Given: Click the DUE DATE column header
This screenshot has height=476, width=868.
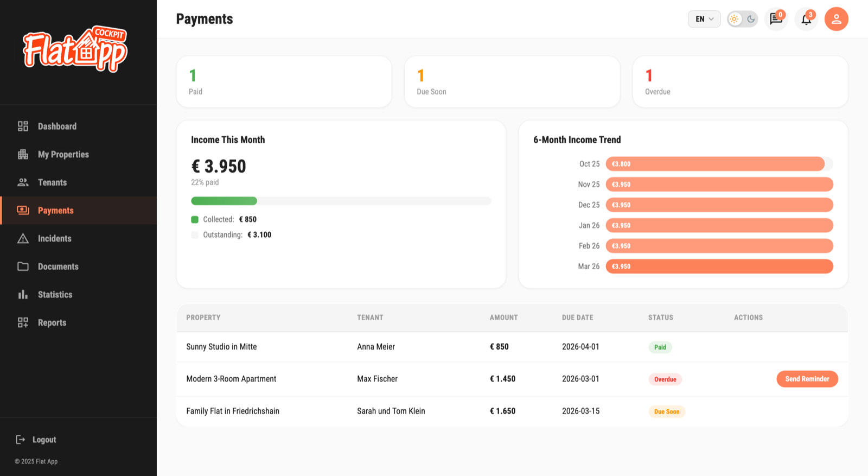Looking at the screenshot, I should point(578,318).
